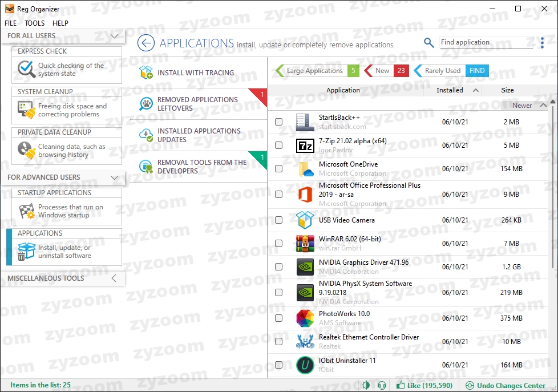
Task: Check the NVIDIA Graphics Driver 471.96 checkbox
Action: 278,267
